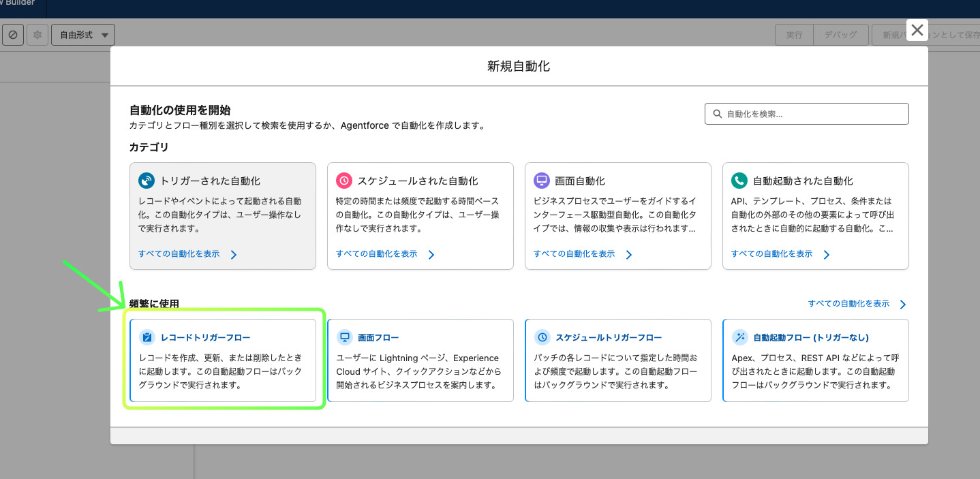This screenshot has height=479, width=980.
Task: Click the clipboard icon on レコードトリガーフロー
Action: coord(147,337)
